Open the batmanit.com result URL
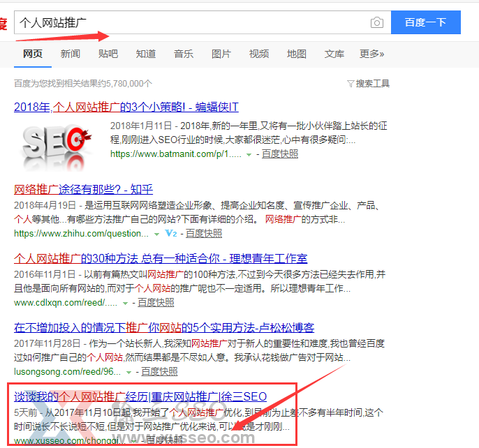This screenshot has height=448, width=479. point(176,154)
